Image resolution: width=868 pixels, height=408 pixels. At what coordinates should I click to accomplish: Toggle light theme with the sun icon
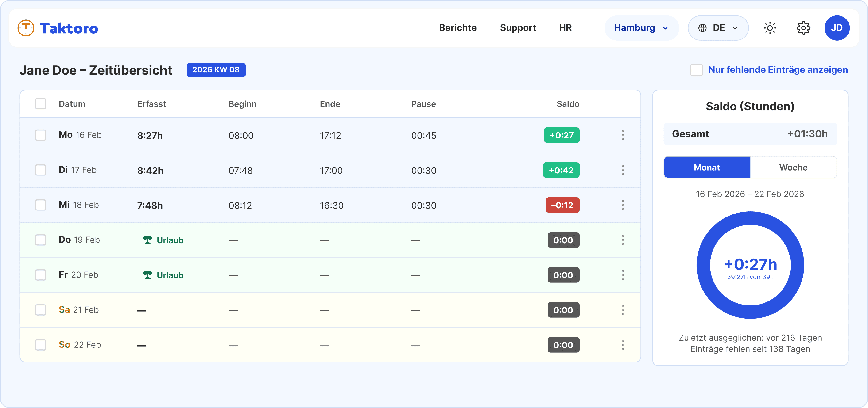tap(770, 28)
